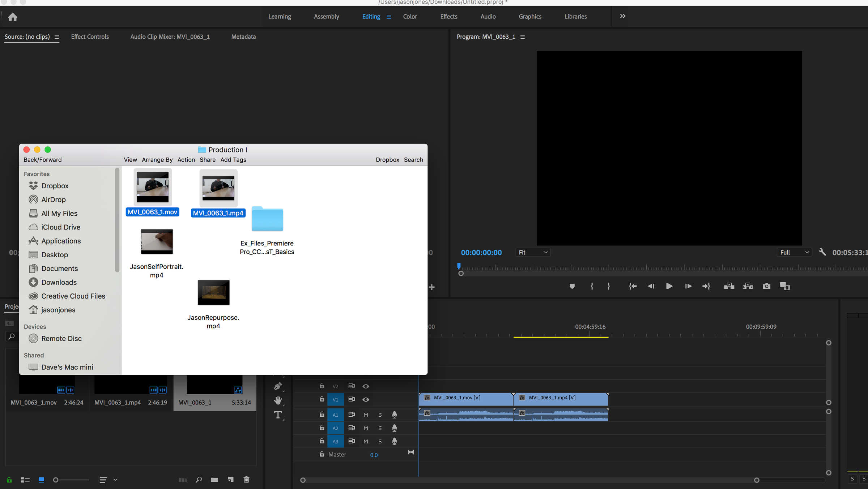
Task: Select the Pen tool
Action: click(278, 386)
